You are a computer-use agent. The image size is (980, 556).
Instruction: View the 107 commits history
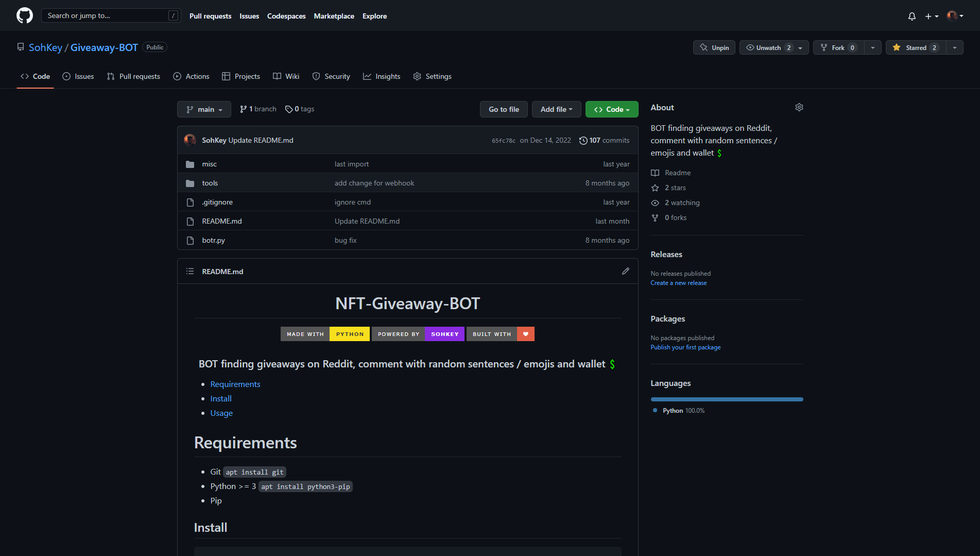604,140
